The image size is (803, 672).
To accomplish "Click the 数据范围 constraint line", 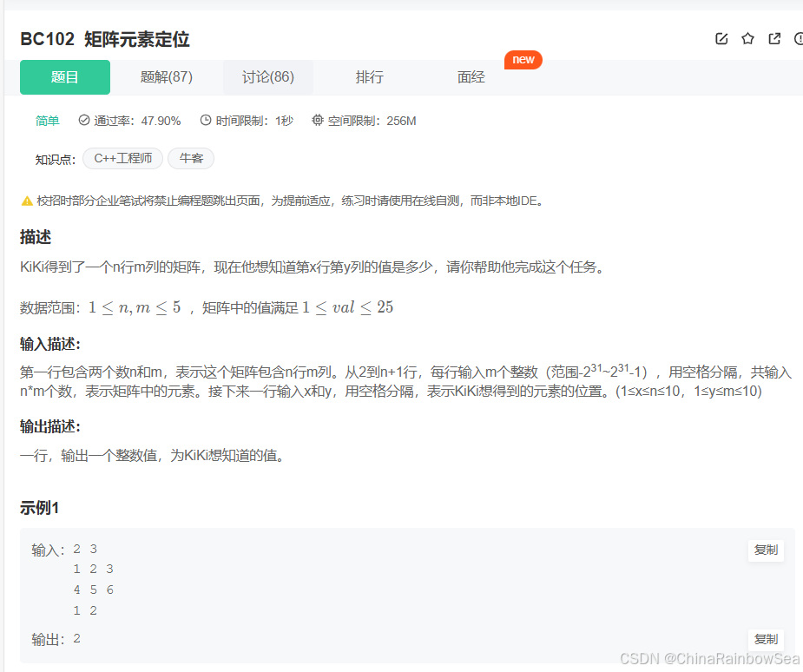I will click(x=207, y=308).
